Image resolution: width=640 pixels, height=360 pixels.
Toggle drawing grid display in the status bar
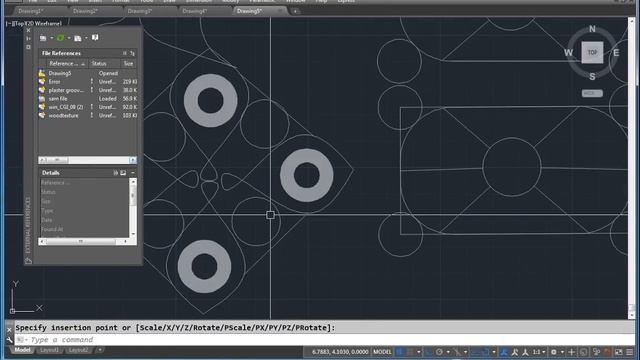pyautogui.click(x=400, y=352)
